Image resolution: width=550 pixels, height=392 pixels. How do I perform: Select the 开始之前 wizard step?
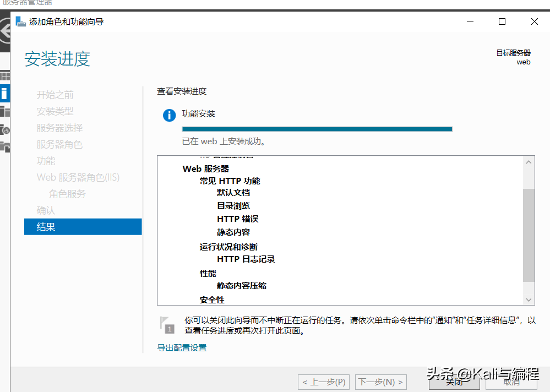(x=55, y=95)
